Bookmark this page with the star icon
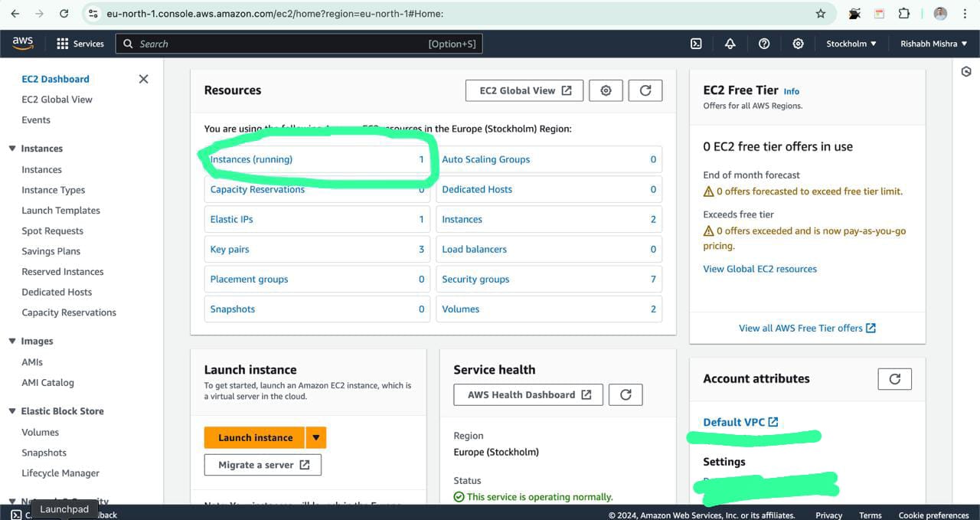 pos(821,14)
